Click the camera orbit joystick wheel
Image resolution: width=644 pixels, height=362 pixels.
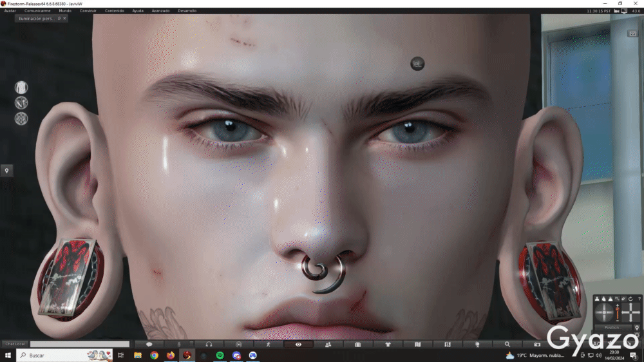(604, 312)
